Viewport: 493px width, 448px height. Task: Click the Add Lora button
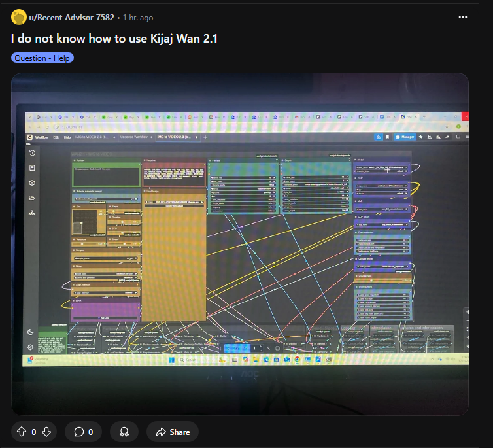(x=105, y=318)
